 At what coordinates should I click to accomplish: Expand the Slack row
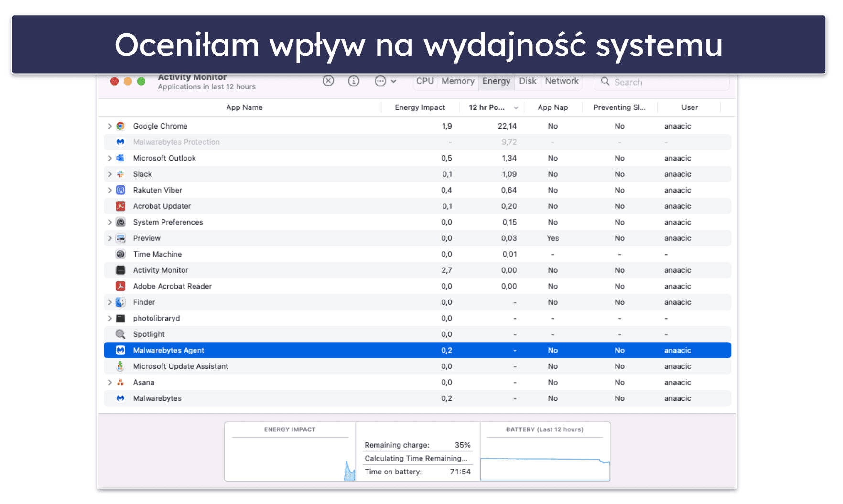tap(110, 174)
